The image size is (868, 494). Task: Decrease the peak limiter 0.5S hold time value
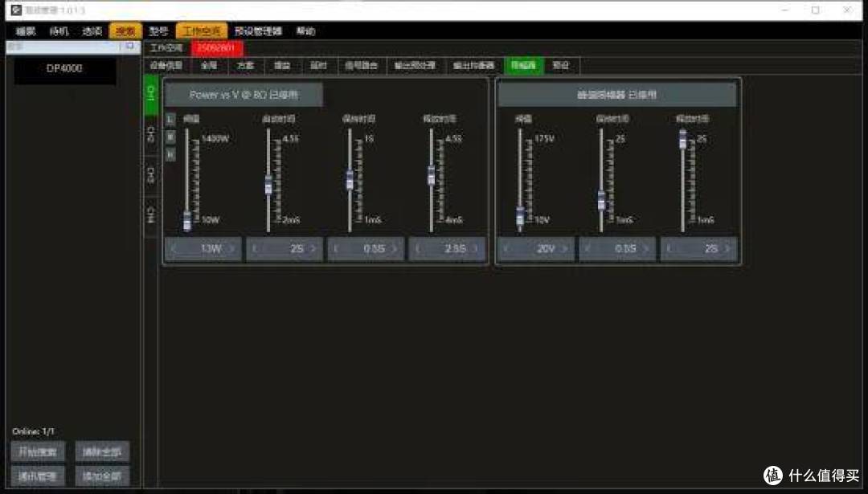pyautogui.click(x=588, y=249)
